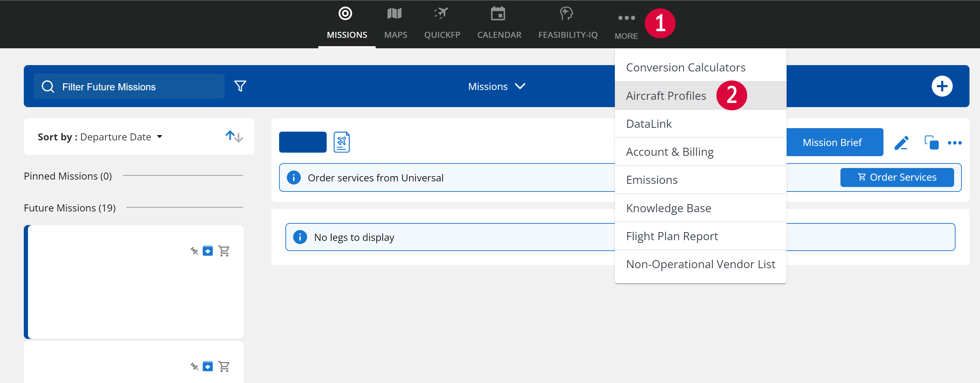Click the No legs to display message
The width and height of the screenshot is (980, 383).
(354, 238)
